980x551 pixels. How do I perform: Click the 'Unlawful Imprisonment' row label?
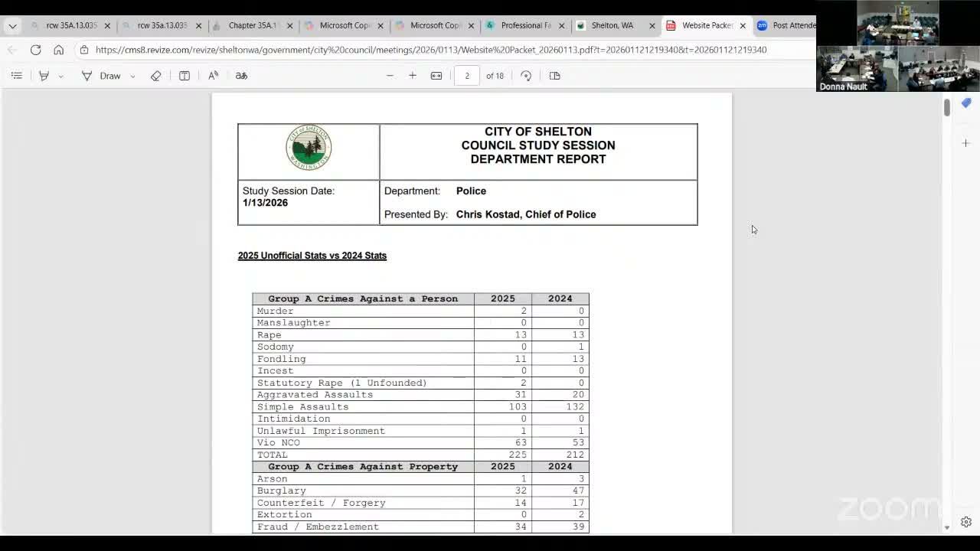point(321,431)
